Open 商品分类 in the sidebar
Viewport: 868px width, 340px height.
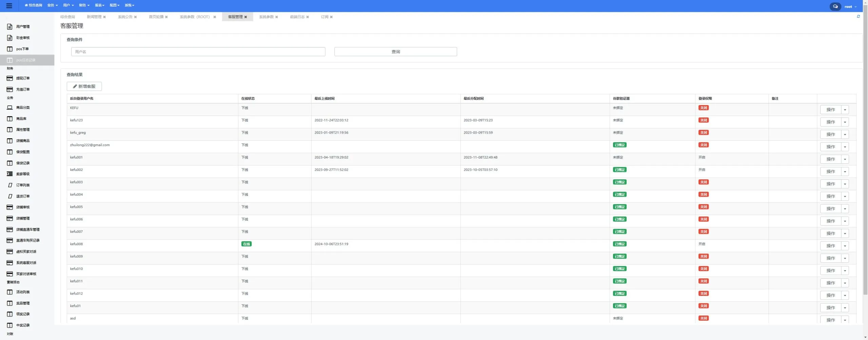pos(23,107)
